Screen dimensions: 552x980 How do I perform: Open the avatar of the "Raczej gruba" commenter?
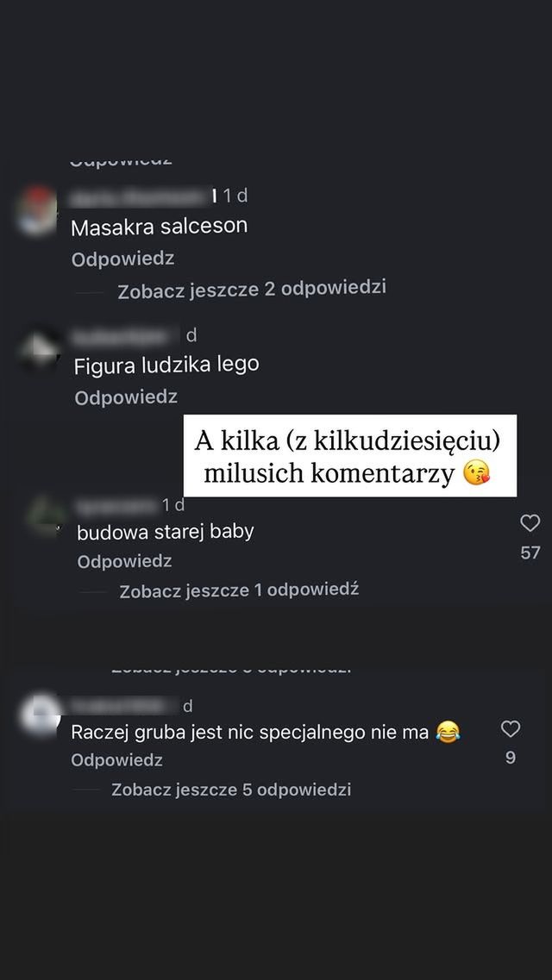[40, 714]
